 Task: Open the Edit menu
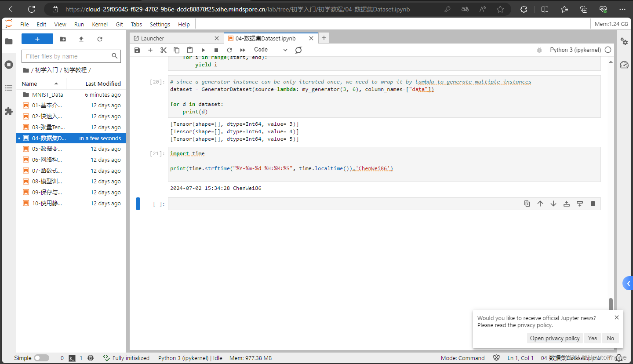click(41, 24)
